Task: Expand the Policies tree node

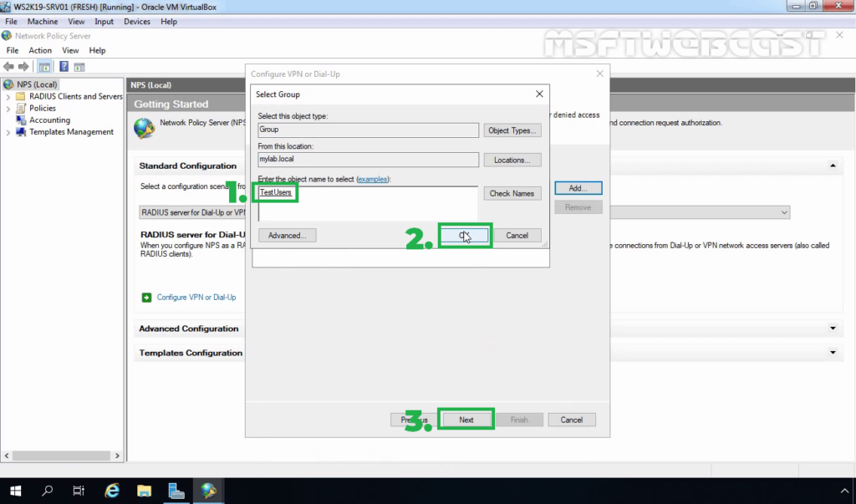Action: 8,109
